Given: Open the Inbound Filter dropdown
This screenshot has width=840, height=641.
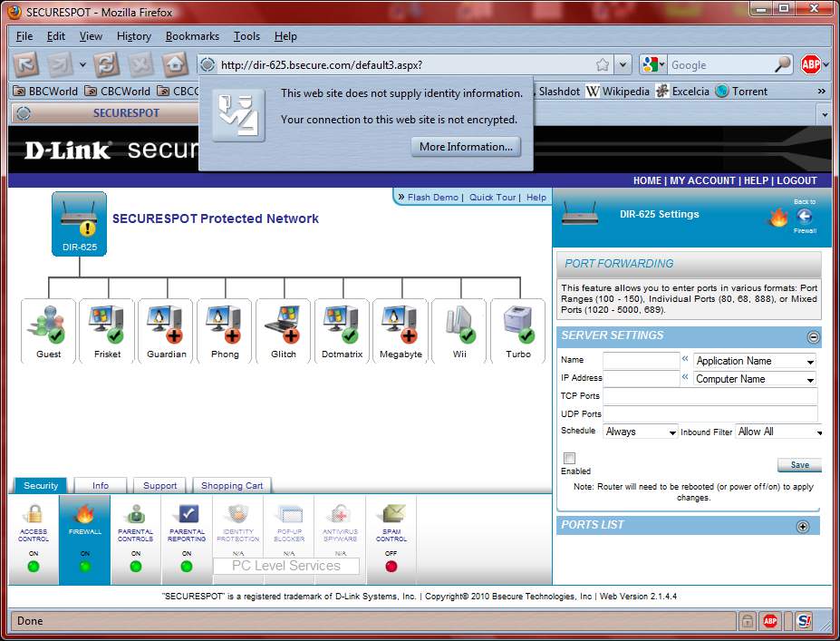Looking at the screenshot, I should tap(779, 432).
